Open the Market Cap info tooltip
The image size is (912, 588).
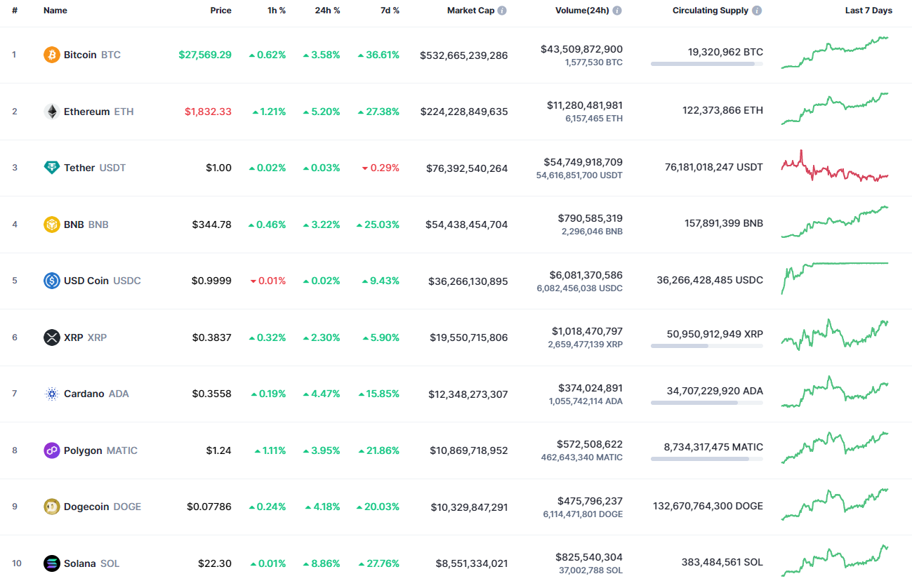503,10
